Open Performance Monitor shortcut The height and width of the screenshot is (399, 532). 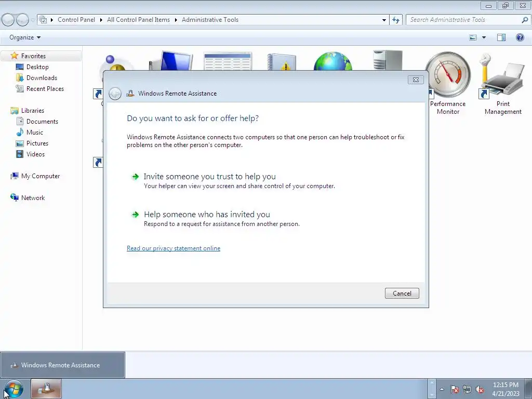(x=448, y=84)
